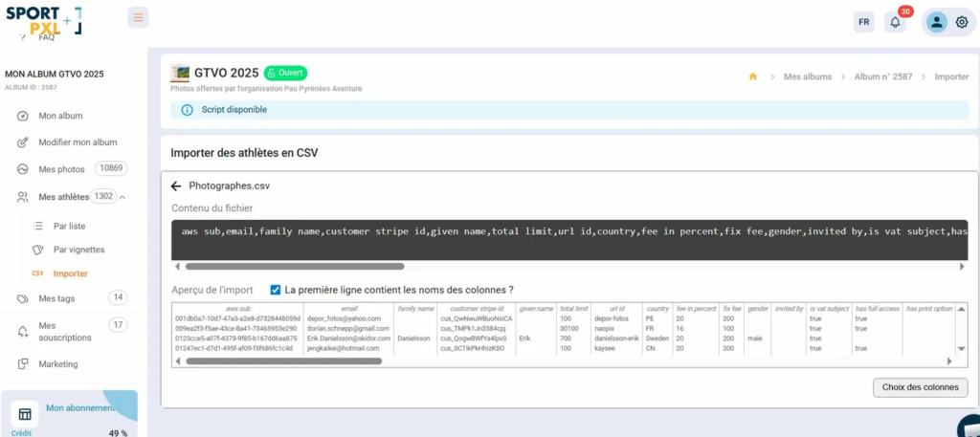Select Par liste under athletes
Screen dimensions: 980x437
point(69,227)
